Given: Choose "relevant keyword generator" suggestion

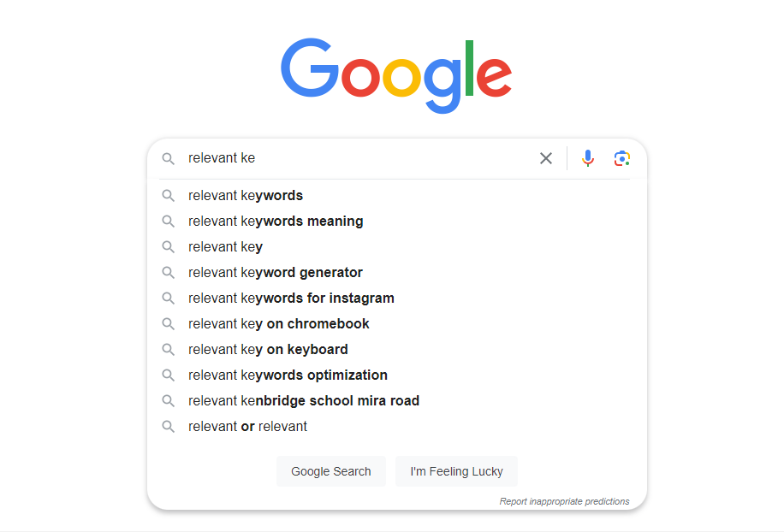Looking at the screenshot, I should (x=276, y=273).
